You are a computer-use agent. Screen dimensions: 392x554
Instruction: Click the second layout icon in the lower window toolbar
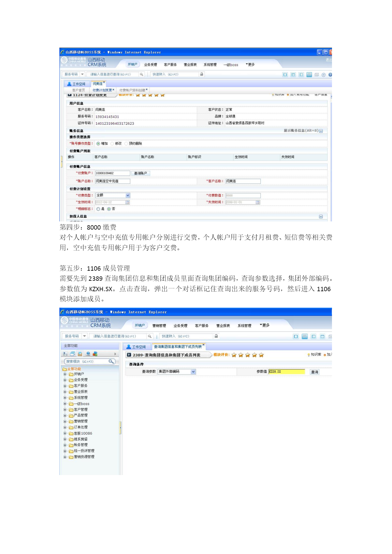pos(305,336)
